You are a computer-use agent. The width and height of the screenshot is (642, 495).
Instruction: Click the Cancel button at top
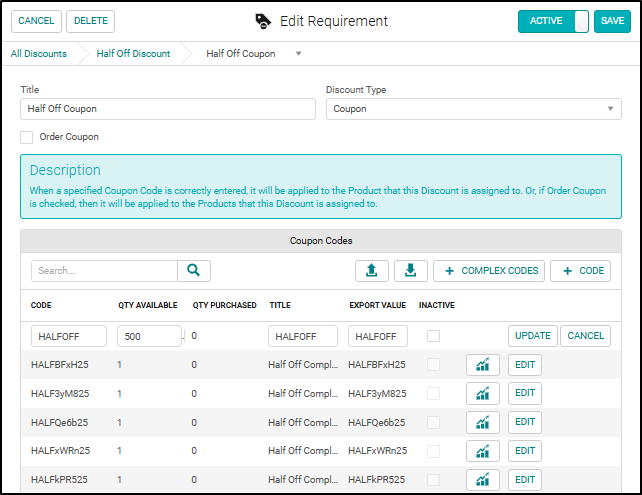[x=36, y=21]
